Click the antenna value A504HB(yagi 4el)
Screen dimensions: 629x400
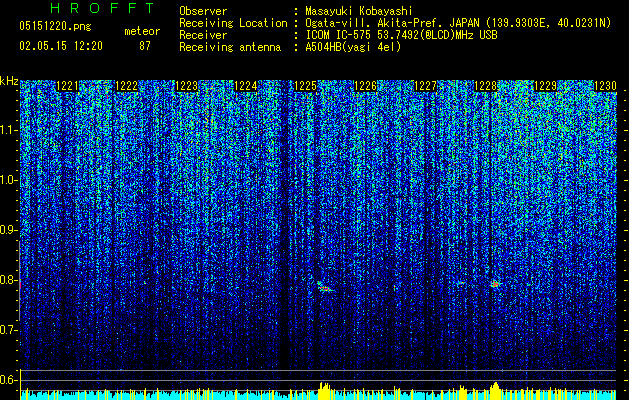(x=353, y=47)
